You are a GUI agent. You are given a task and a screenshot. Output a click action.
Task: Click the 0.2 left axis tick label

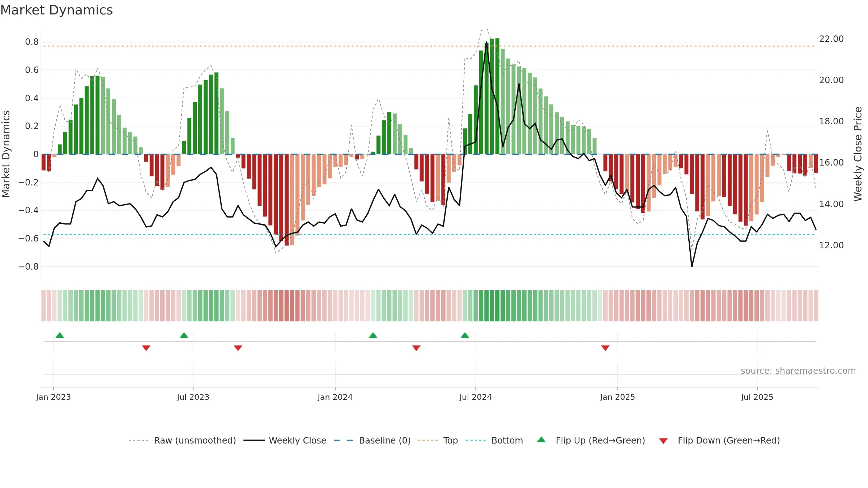tap(32, 126)
